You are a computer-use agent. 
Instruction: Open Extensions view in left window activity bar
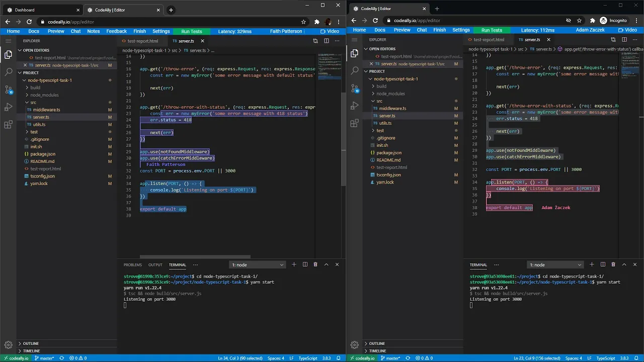coord(8,125)
